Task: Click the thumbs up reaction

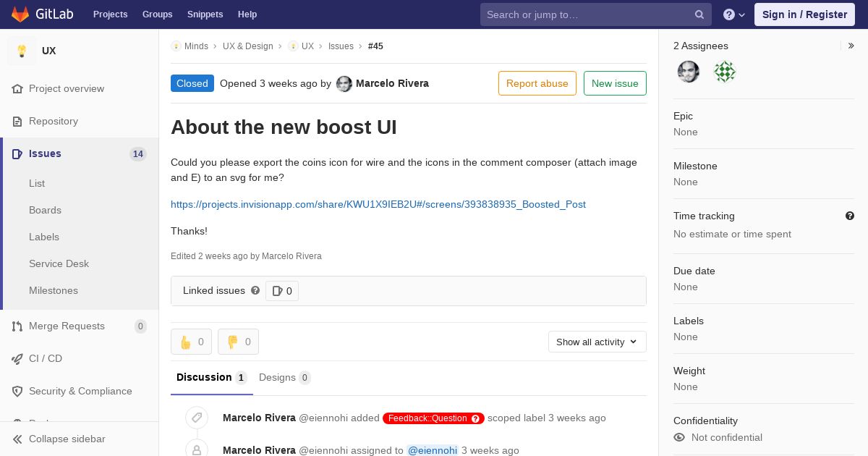Action: 191,342
